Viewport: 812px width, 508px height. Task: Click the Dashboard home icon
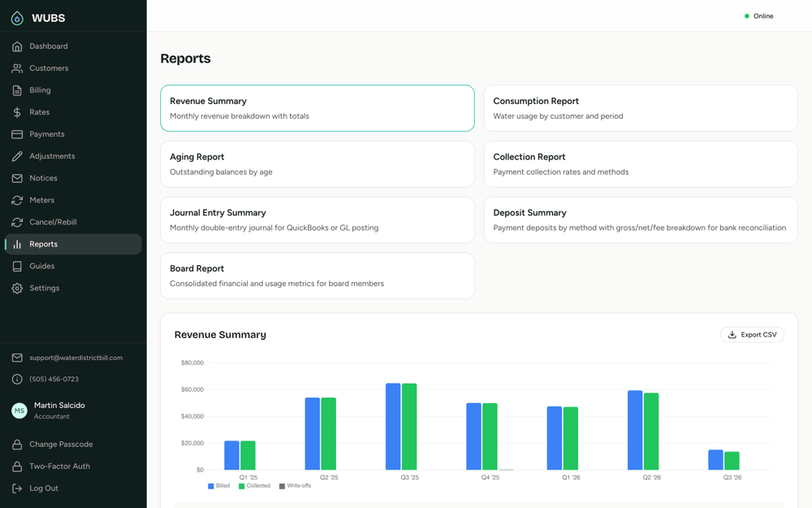click(17, 46)
